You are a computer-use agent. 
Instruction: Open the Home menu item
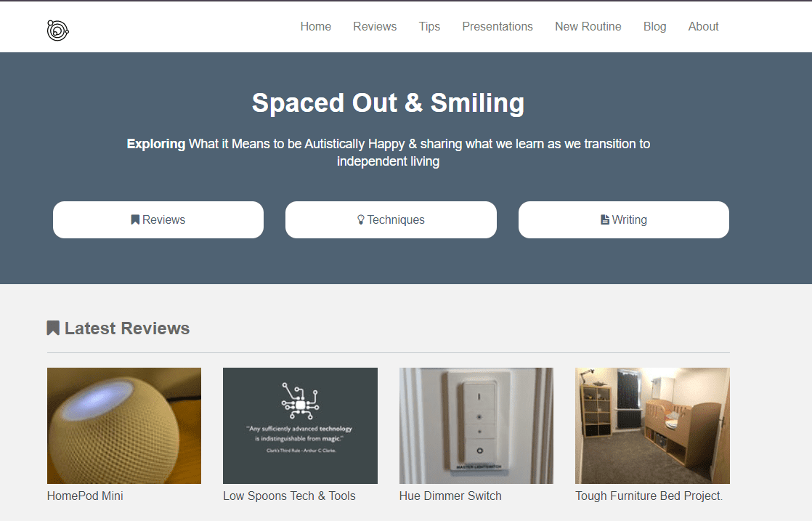[316, 26]
